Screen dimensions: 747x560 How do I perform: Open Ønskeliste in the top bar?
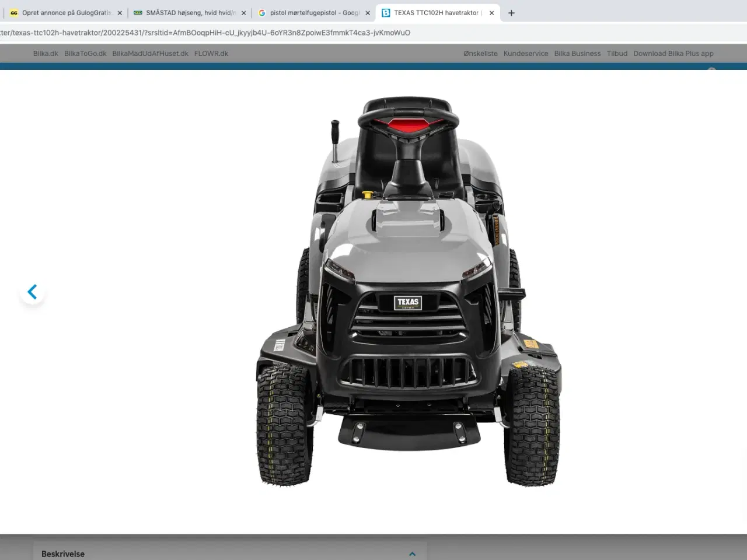click(x=480, y=54)
